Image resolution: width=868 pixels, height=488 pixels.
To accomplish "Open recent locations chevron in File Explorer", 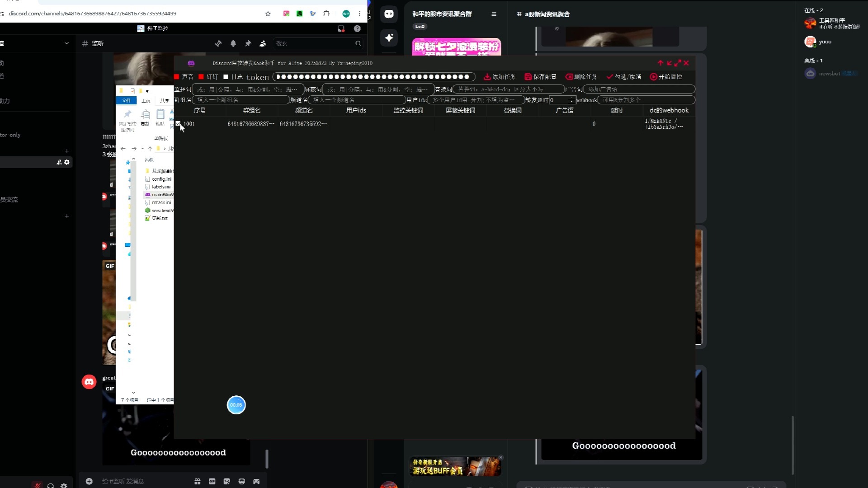I will [142, 149].
